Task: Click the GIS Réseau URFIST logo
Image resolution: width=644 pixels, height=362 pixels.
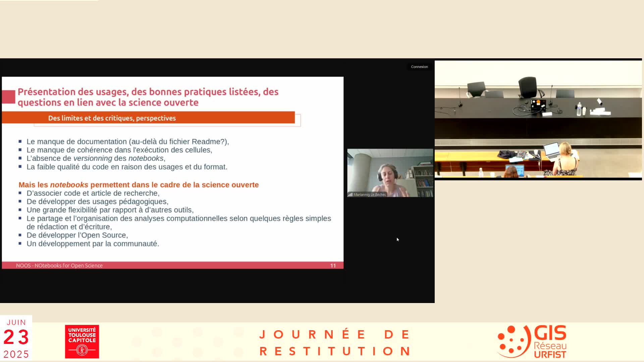Action: point(532,341)
